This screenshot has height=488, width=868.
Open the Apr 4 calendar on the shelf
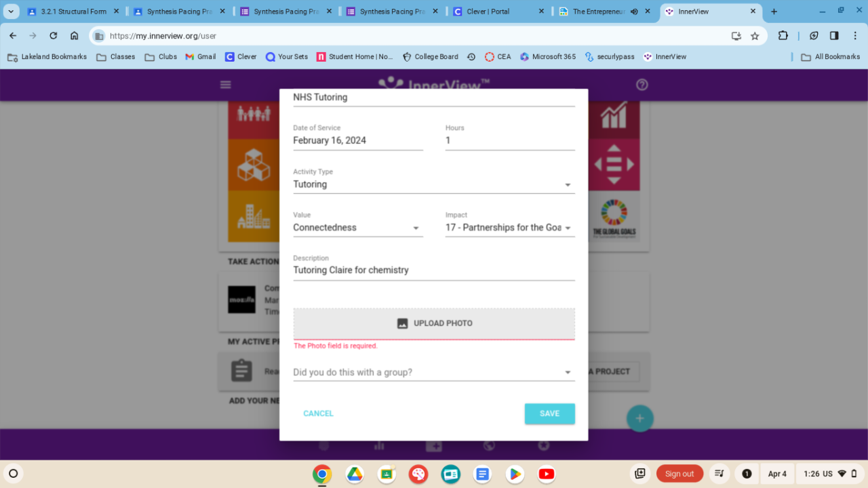[777, 474]
